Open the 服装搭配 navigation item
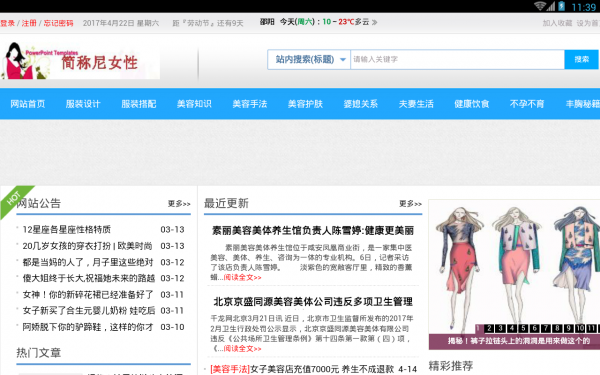 [x=139, y=104]
